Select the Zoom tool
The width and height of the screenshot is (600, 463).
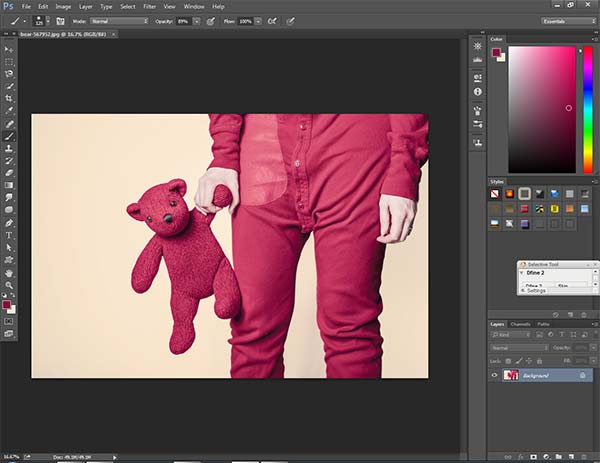coord(10,284)
